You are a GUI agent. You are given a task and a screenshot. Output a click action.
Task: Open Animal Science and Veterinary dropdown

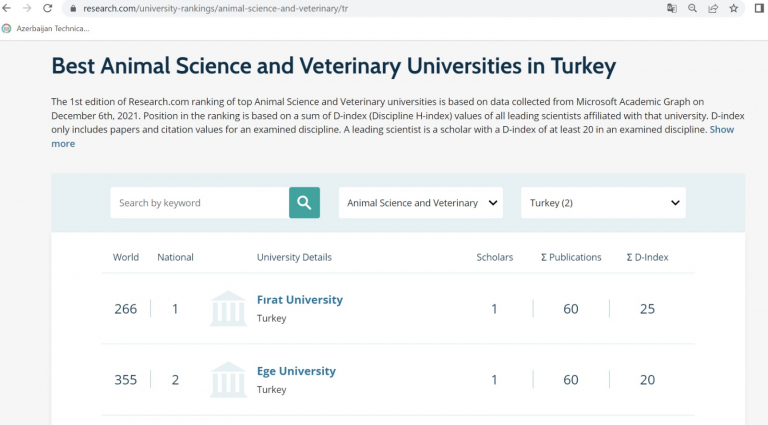pyautogui.click(x=421, y=203)
